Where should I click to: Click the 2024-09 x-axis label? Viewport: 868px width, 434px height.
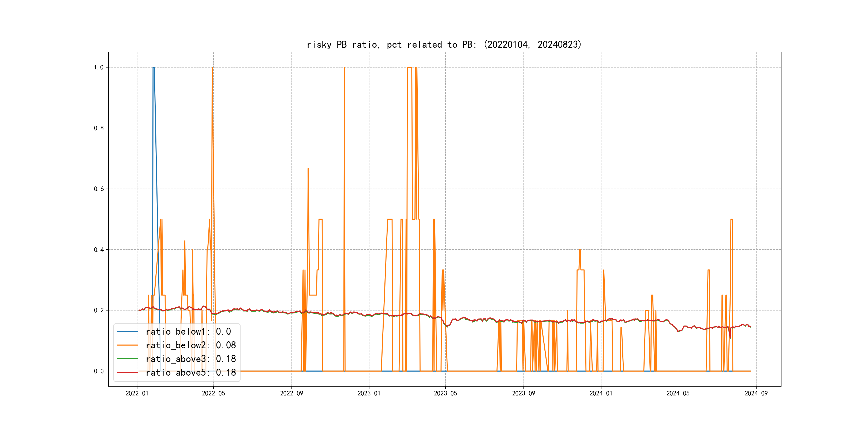tap(756, 394)
